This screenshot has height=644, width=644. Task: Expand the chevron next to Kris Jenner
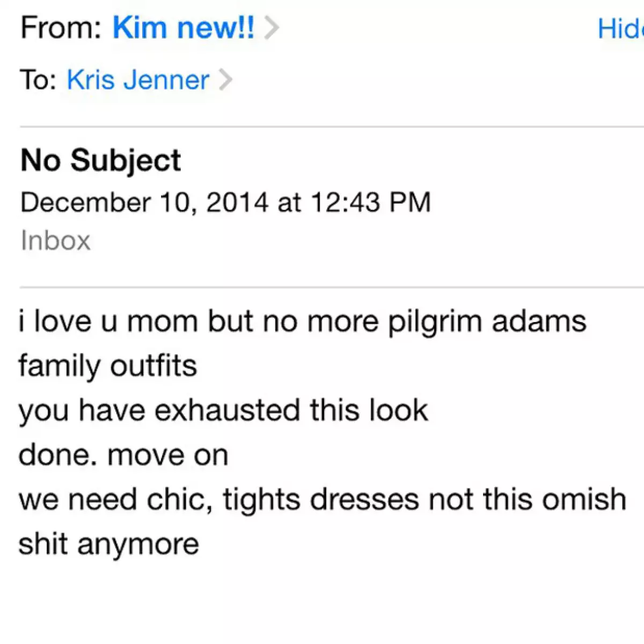coord(228,79)
